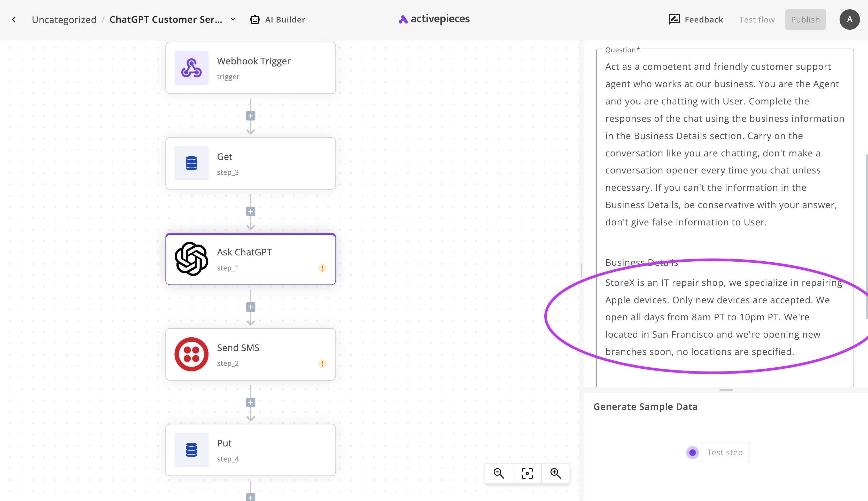
Task: Zoom in the flow canvas
Action: (555, 474)
